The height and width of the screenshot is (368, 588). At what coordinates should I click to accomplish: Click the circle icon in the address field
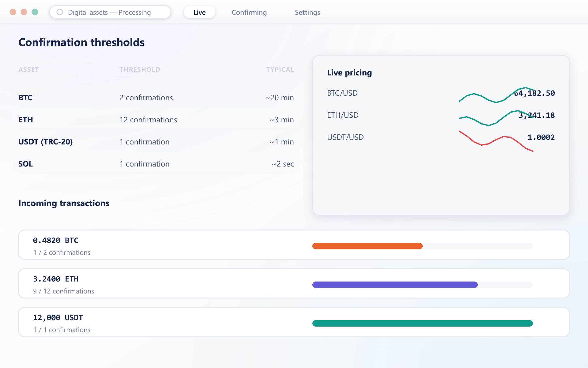coord(60,12)
